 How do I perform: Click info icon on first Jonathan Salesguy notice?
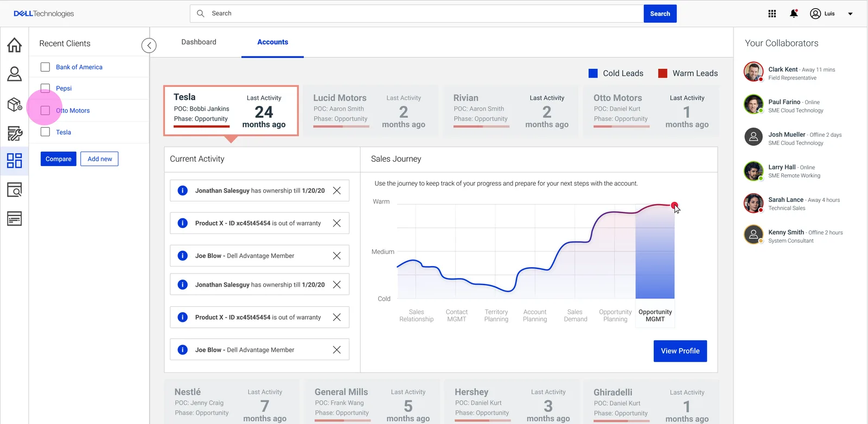click(183, 191)
